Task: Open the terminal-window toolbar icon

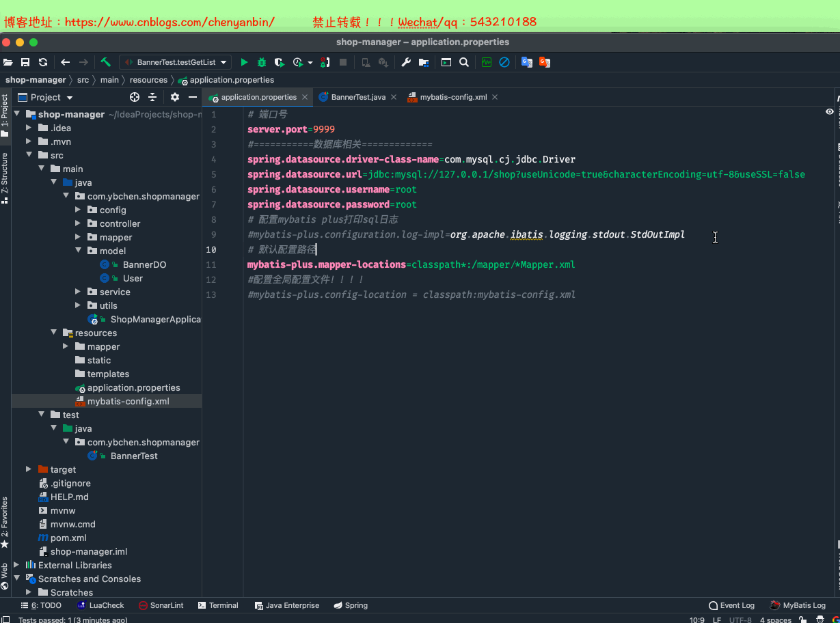Action: click(x=446, y=62)
